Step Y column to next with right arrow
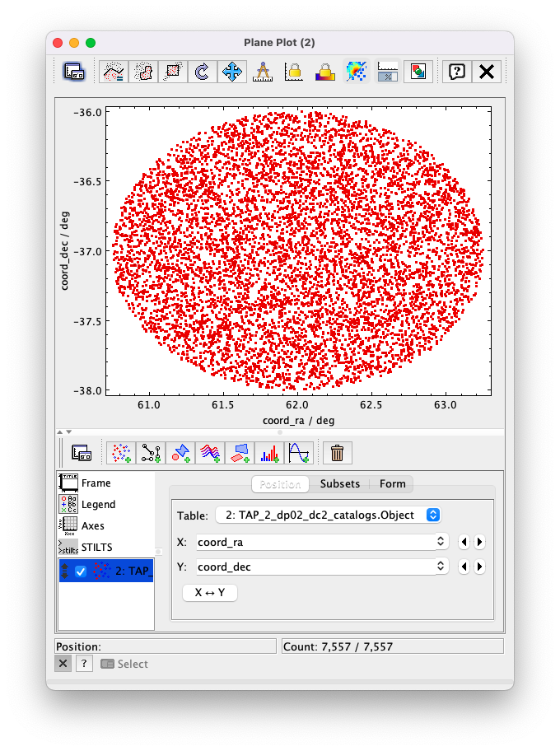This screenshot has width=560, height=751. click(479, 567)
